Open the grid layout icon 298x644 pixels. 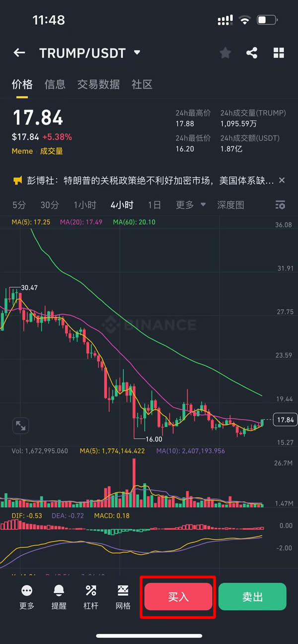pos(279,53)
